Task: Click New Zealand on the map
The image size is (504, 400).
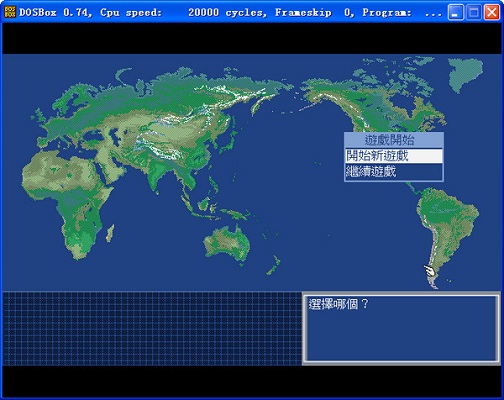Action: click(x=274, y=265)
